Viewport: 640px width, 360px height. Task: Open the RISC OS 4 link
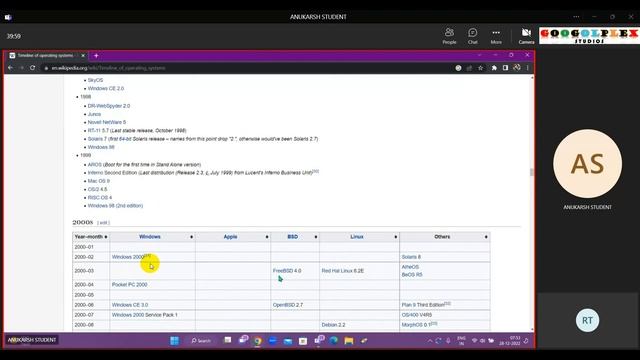(x=100, y=198)
